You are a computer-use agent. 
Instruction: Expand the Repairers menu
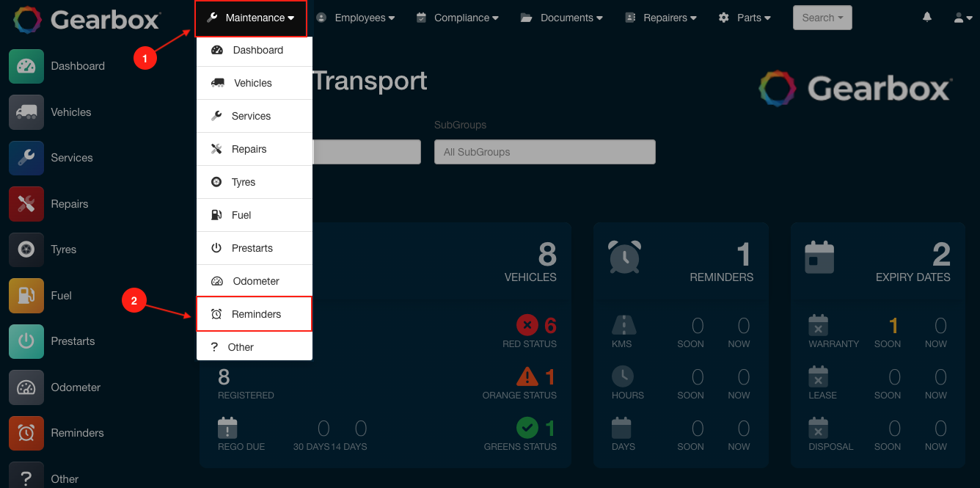pos(661,18)
